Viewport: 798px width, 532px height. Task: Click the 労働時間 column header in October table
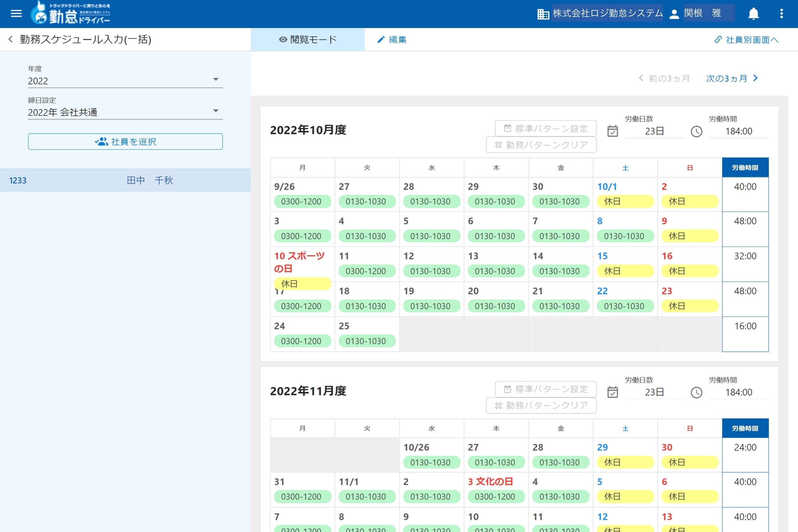click(x=745, y=167)
